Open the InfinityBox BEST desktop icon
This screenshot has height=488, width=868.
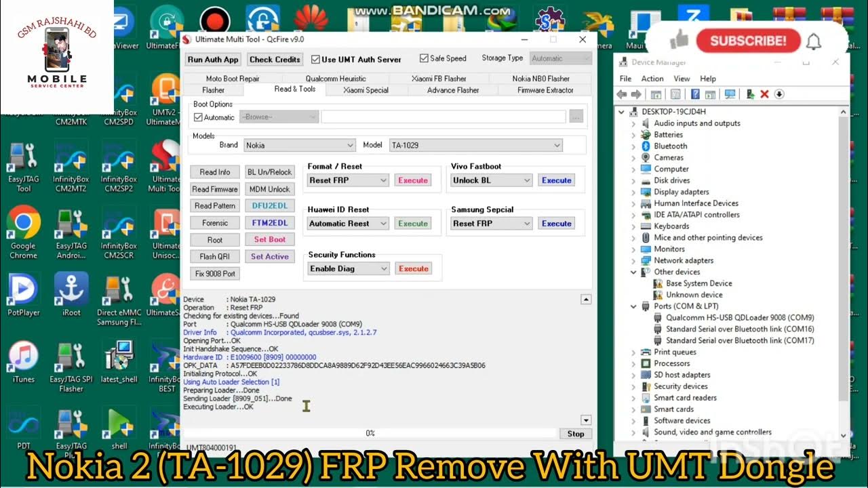click(x=166, y=366)
